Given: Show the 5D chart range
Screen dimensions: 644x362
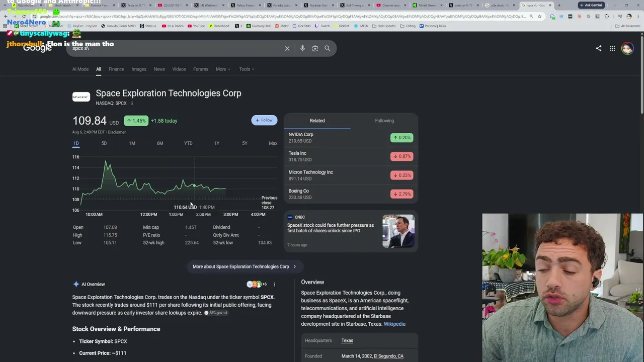Looking at the screenshot, I should tap(104, 143).
